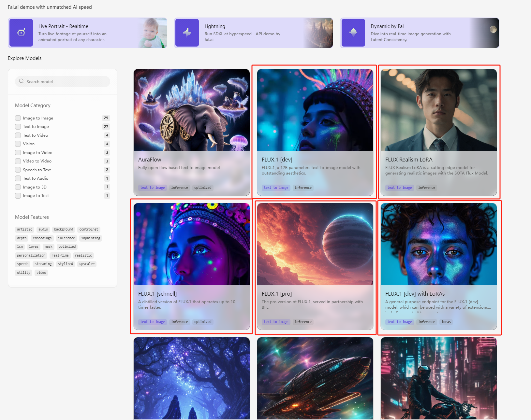Image resolution: width=531 pixels, height=420 pixels.
Task: Click the Live Portrait purple icon
Action: (x=21, y=33)
